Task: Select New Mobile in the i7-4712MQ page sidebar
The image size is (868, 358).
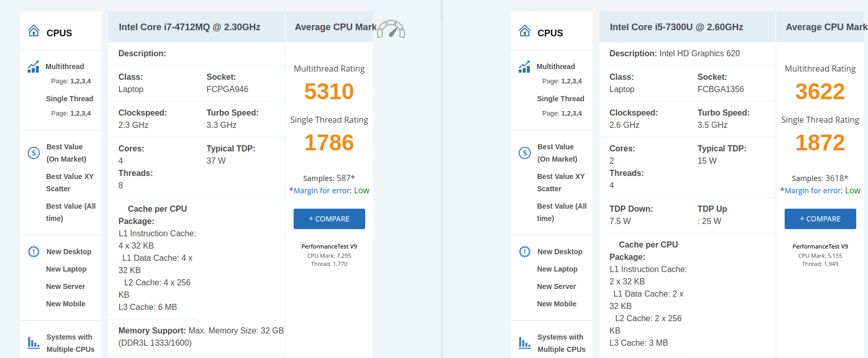Action: point(66,304)
